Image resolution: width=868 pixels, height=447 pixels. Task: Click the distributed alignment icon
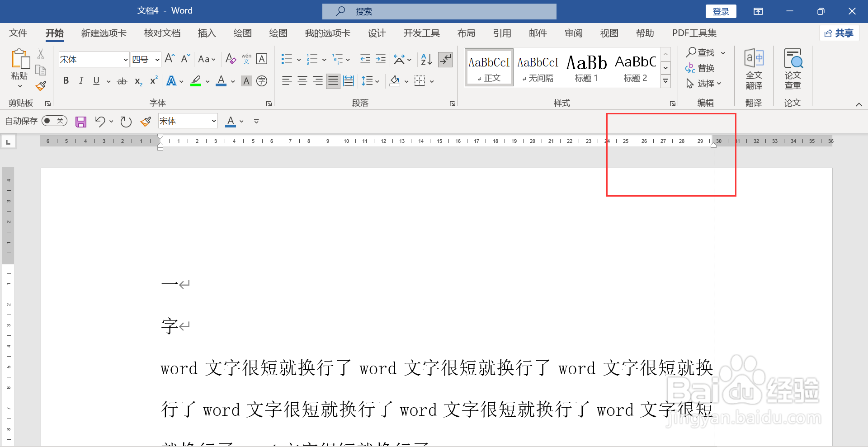pyautogui.click(x=349, y=81)
